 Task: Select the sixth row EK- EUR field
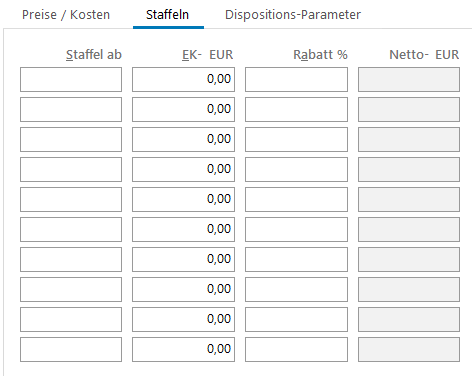[183, 229]
